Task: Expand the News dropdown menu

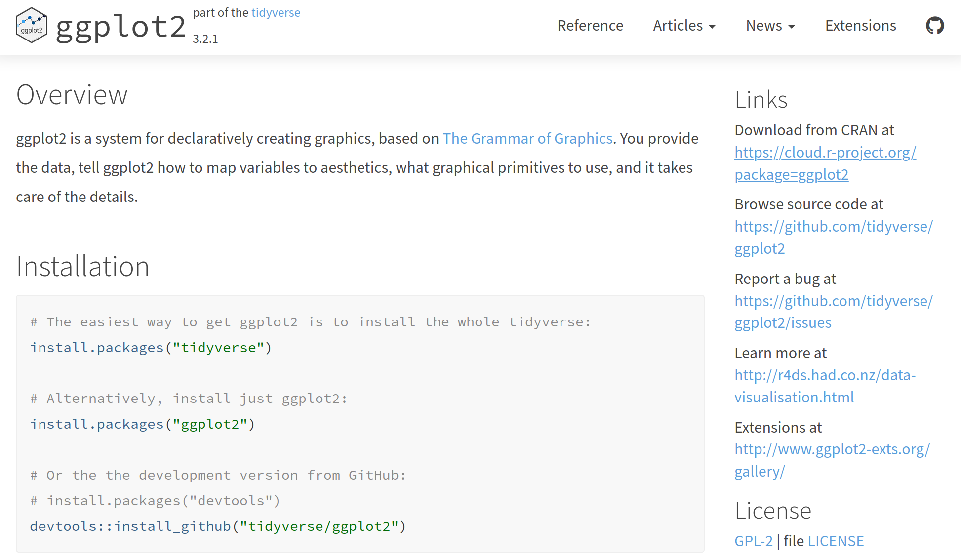Action: 770,25
